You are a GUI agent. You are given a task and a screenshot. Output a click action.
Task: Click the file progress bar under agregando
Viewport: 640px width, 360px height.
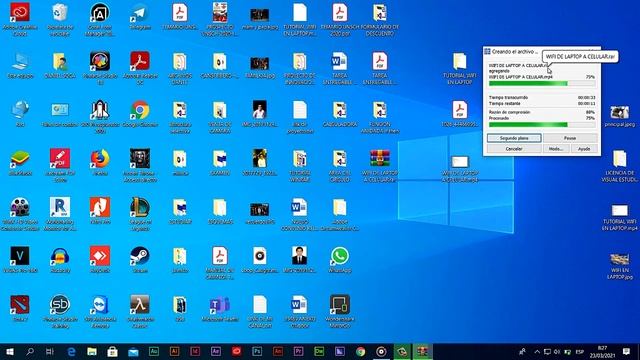(542, 83)
